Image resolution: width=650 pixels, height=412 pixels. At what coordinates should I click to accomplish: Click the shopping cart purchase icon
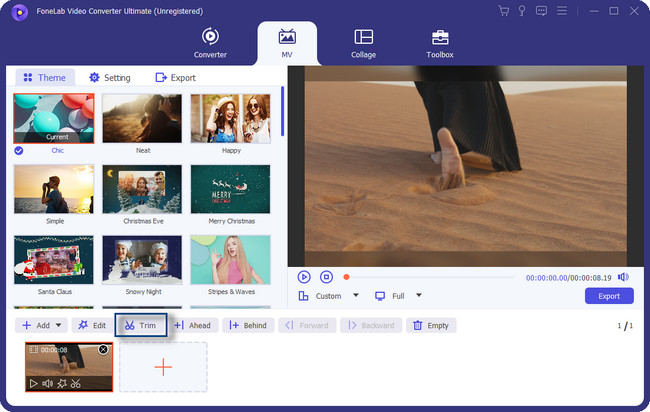(x=504, y=11)
